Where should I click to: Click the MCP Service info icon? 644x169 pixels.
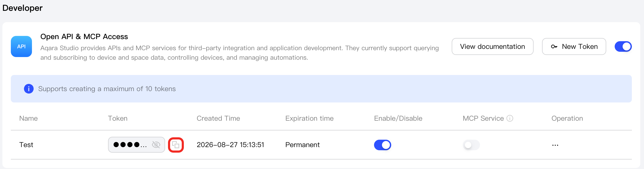pyautogui.click(x=510, y=118)
